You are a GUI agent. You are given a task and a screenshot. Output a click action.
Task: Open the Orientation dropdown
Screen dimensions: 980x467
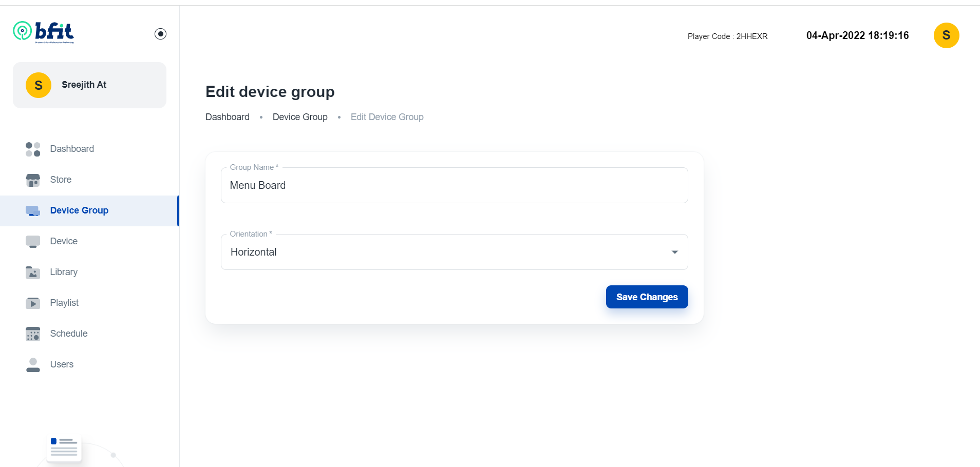pos(454,252)
